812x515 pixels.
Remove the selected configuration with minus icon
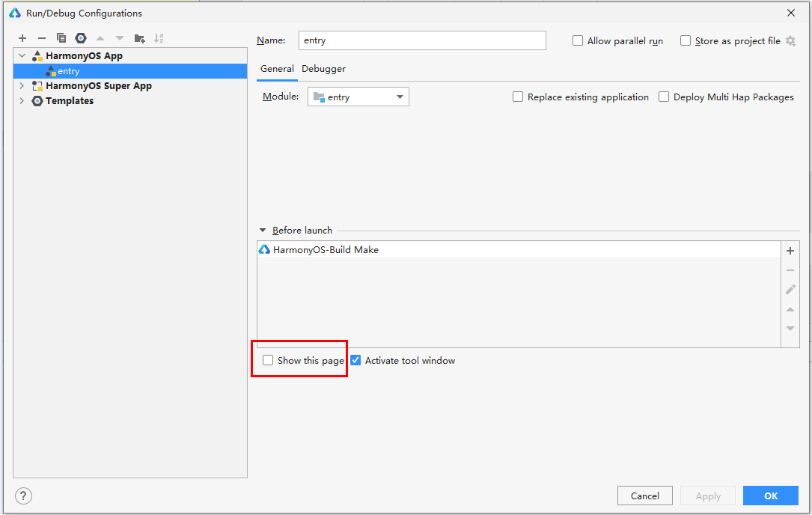coord(42,38)
